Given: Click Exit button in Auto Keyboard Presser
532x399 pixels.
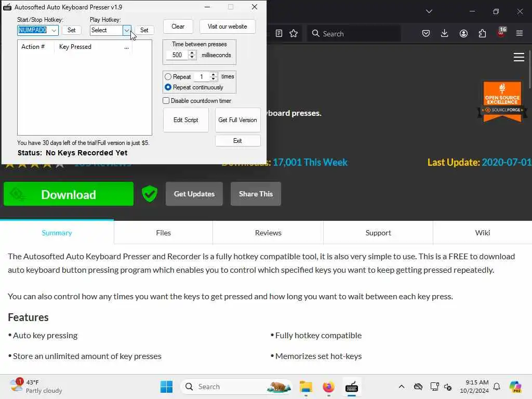Looking at the screenshot, I should point(237,141).
